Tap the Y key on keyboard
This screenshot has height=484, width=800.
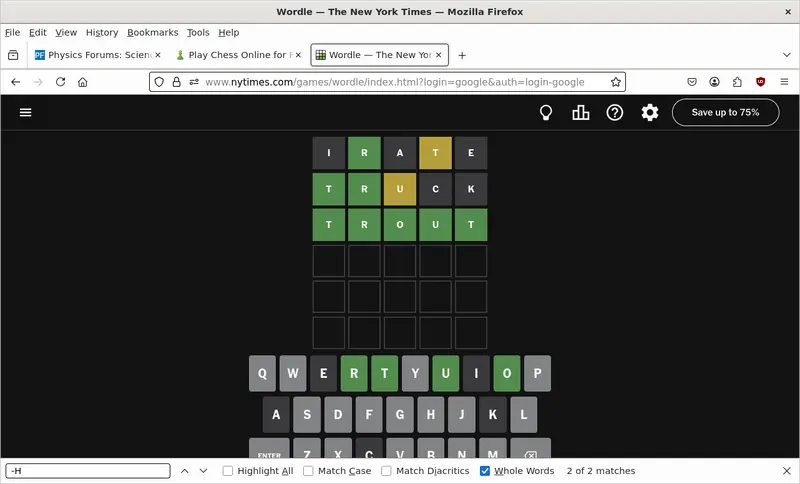(x=415, y=373)
